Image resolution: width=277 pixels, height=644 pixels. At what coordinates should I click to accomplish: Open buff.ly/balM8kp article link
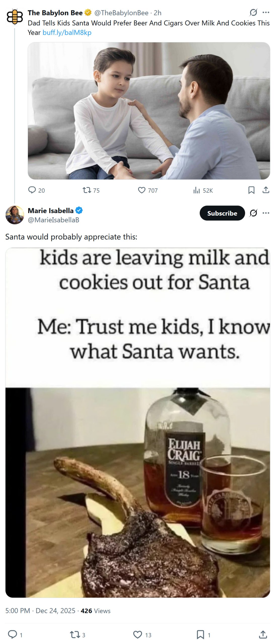pos(67,32)
